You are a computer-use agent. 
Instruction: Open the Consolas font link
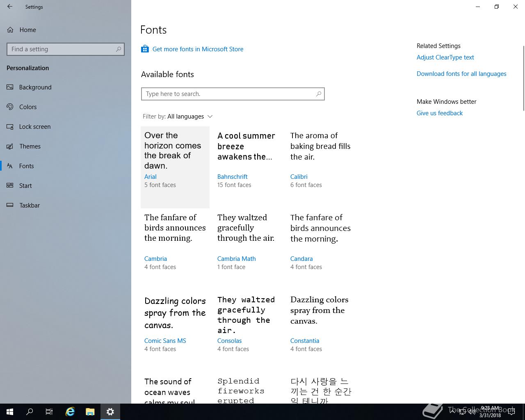pos(229,341)
